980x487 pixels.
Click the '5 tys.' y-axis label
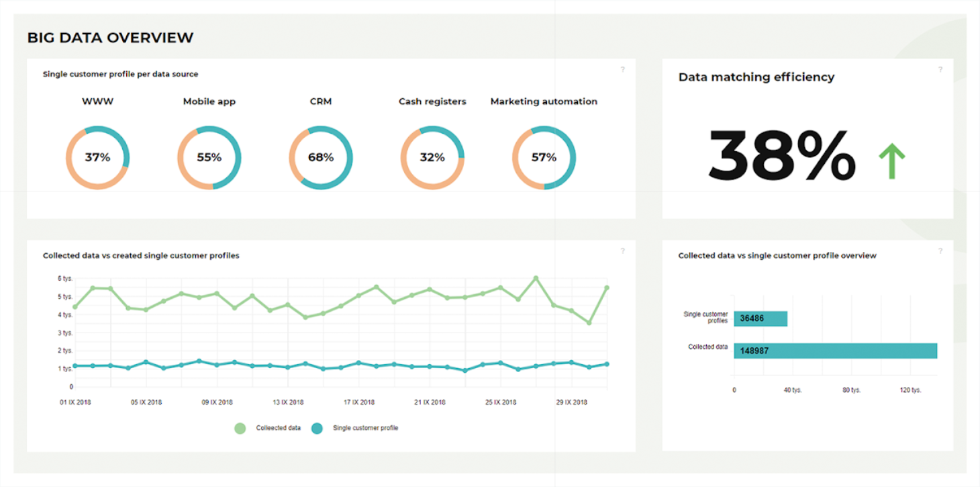click(x=65, y=296)
